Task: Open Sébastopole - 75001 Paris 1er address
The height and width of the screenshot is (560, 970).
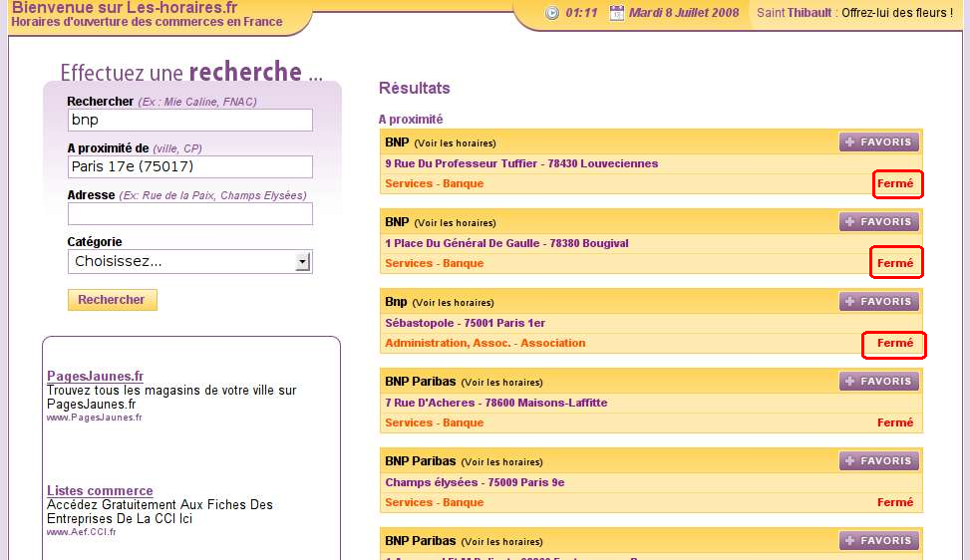Action: (x=466, y=323)
